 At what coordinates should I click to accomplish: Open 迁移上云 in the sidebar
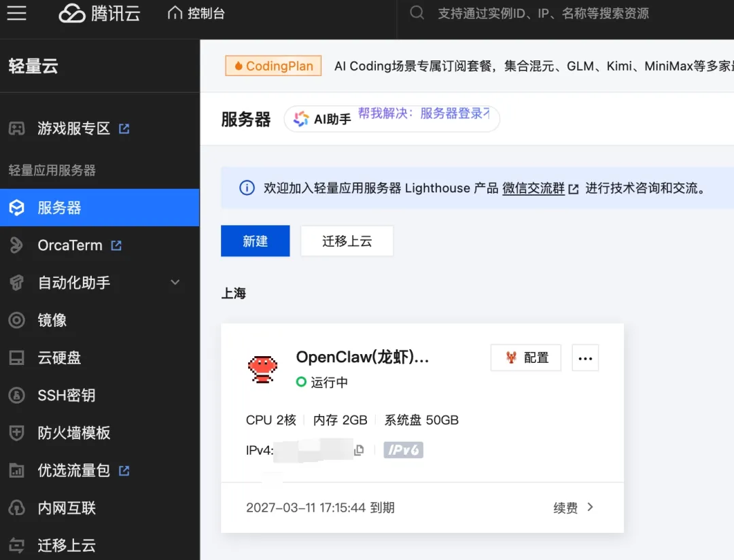67,545
